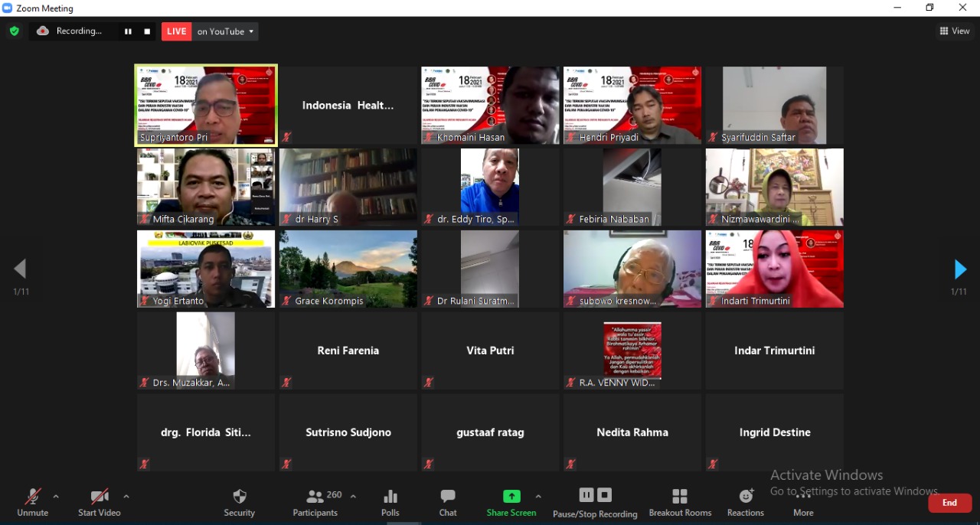Select Febiria Nababan's video tile
This screenshot has height=525, width=980.
(x=632, y=187)
